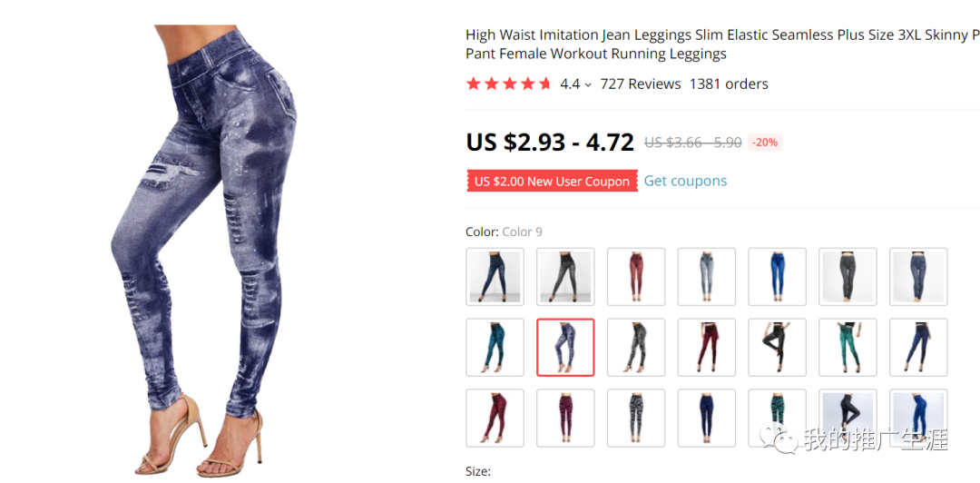Screen dimensions: 980x483
Task: Pick the teal leggings swatch starting second row
Action: (495, 347)
